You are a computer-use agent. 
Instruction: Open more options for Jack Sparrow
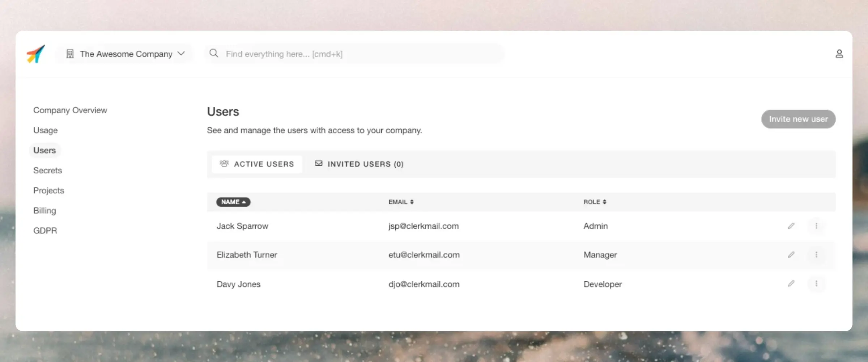[x=816, y=226]
